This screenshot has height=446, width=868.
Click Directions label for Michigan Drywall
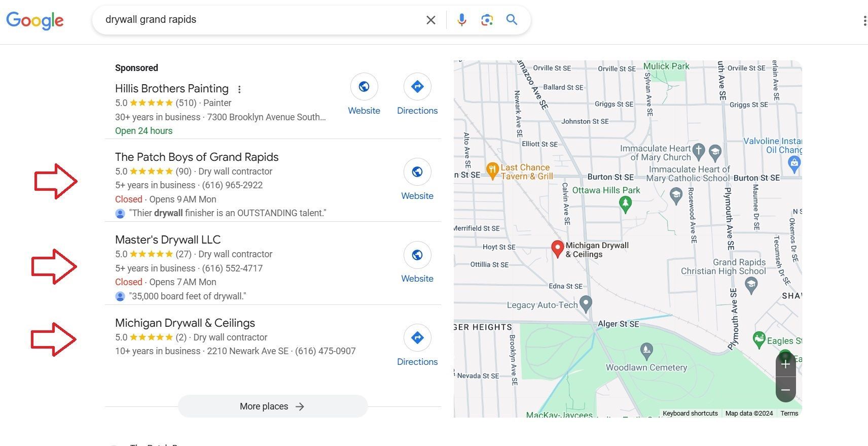[x=417, y=362]
